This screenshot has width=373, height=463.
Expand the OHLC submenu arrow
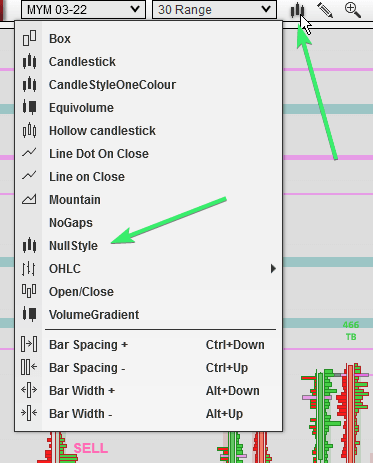coord(273,268)
